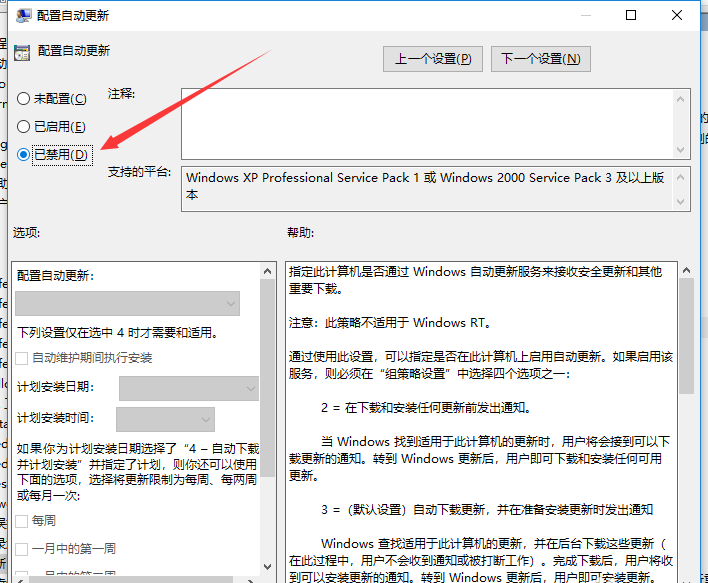Open the 计划安装日期 dropdown
The width and height of the screenshot is (708, 583).
(x=189, y=388)
